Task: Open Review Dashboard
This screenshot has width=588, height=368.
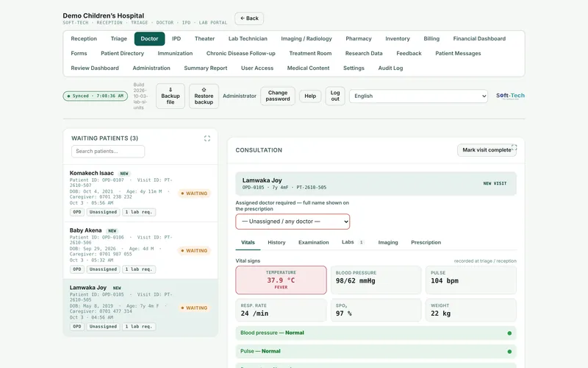Action: click(95, 68)
